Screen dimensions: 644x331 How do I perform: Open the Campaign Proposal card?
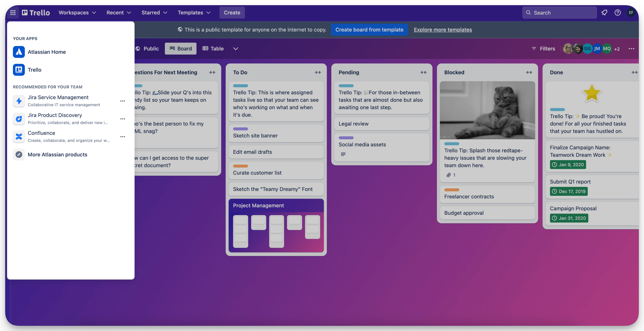click(592, 213)
